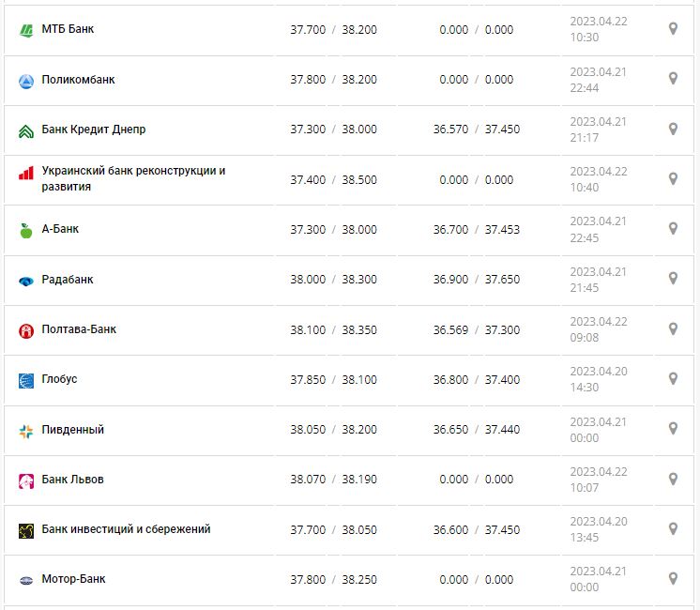This screenshot has height=610, width=700.
Task: Open map pin for Радабанк
Action: click(673, 279)
